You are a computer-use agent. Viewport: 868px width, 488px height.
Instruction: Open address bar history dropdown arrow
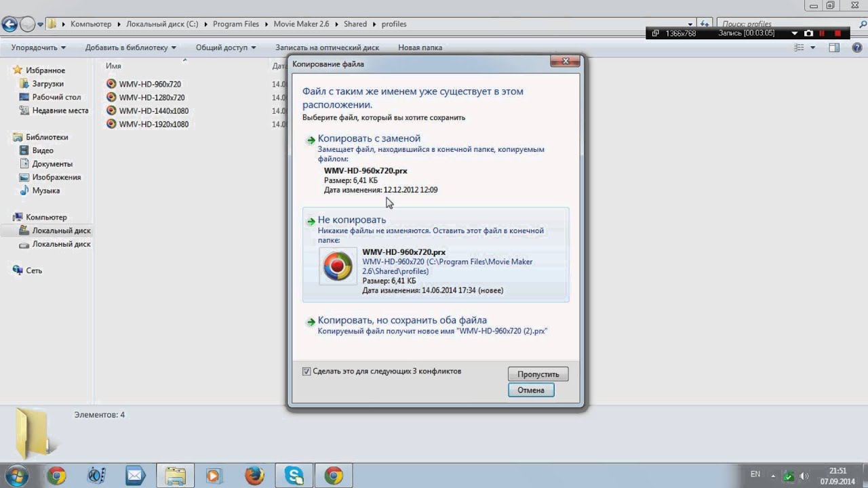(691, 24)
